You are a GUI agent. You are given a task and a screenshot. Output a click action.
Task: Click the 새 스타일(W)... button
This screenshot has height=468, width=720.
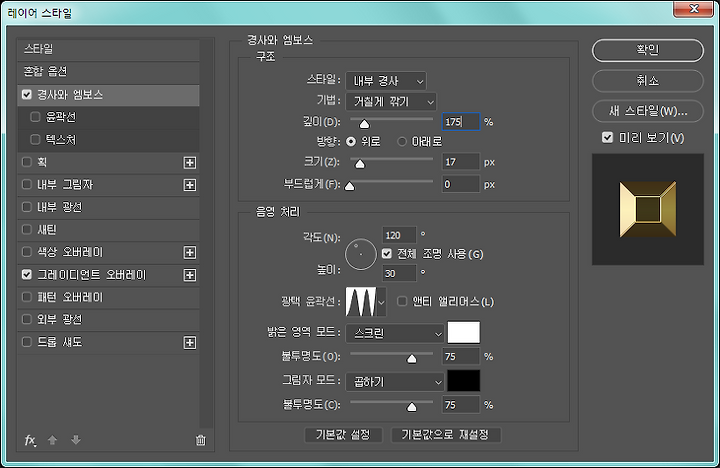tap(647, 111)
